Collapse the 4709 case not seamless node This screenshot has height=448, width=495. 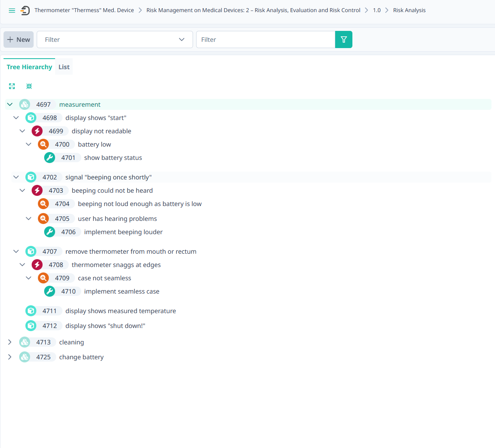[x=29, y=278]
